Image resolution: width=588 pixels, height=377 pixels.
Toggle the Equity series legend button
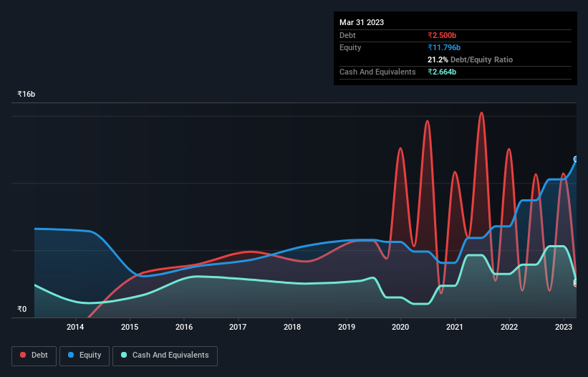(x=85, y=355)
